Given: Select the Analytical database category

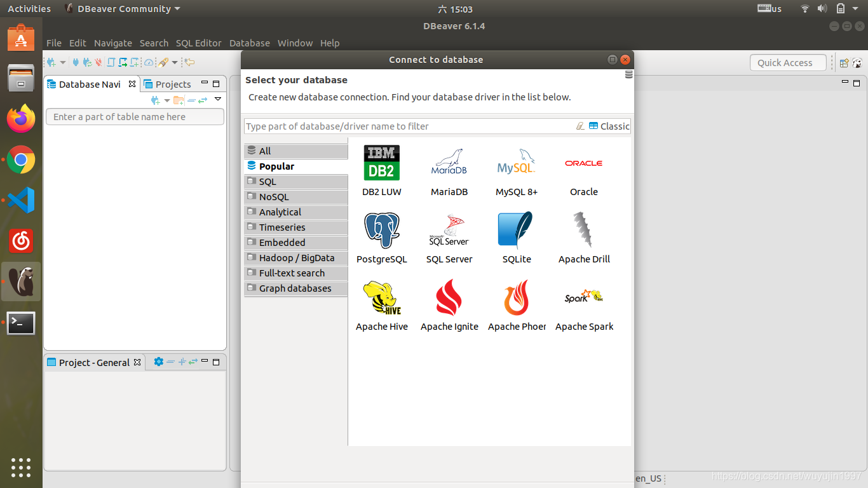Looking at the screenshot, I should [x=296, y=212].
